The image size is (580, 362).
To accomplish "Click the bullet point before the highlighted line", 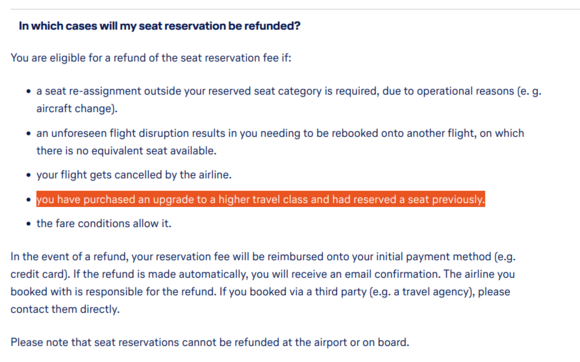I will pyautogui.click(x=28, y=200).
